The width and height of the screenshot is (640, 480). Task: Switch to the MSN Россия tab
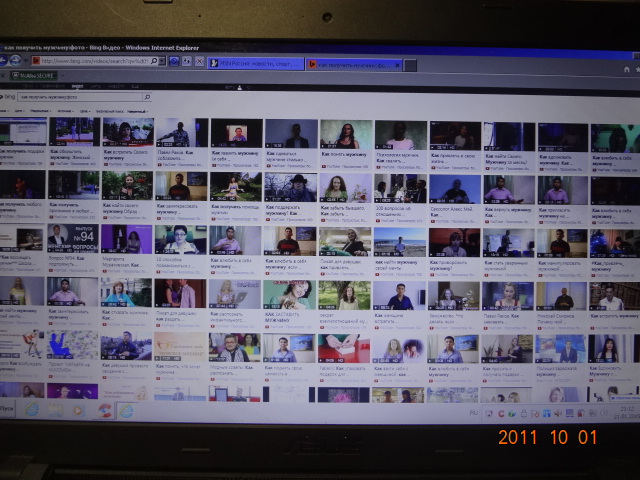pyautogui.click(x=256, y=64)
